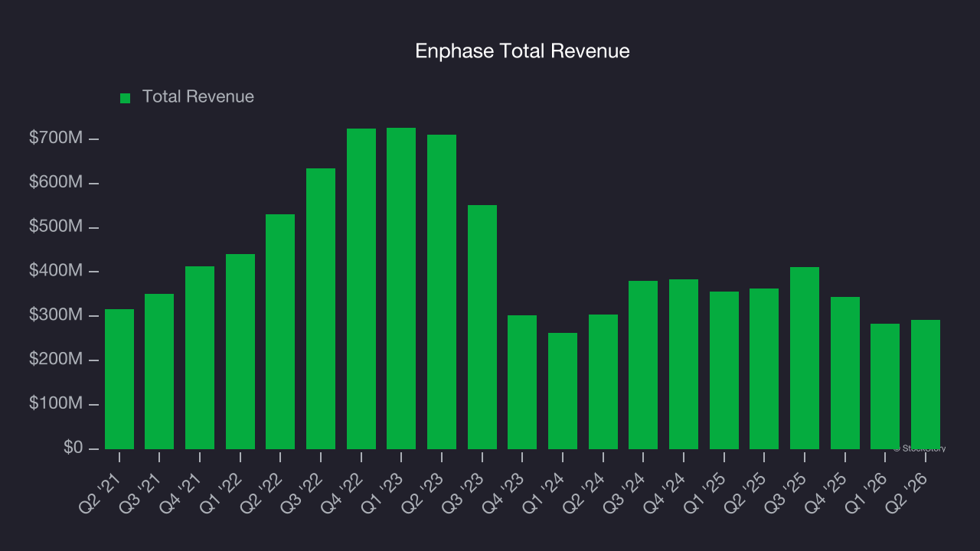Click the "$300M" y-axis label

(56, 315)
